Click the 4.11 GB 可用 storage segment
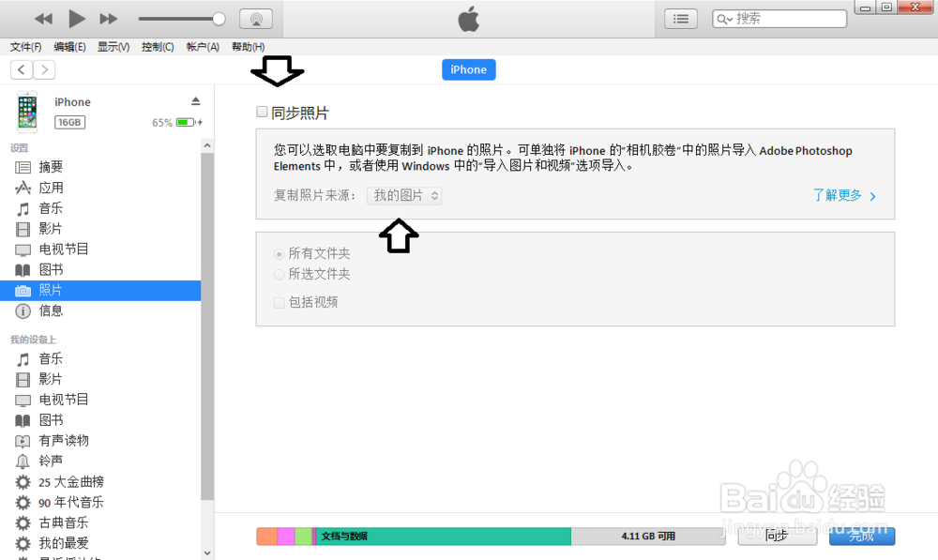The width and height of the screenshot is (938, 560). pos(648,536)
